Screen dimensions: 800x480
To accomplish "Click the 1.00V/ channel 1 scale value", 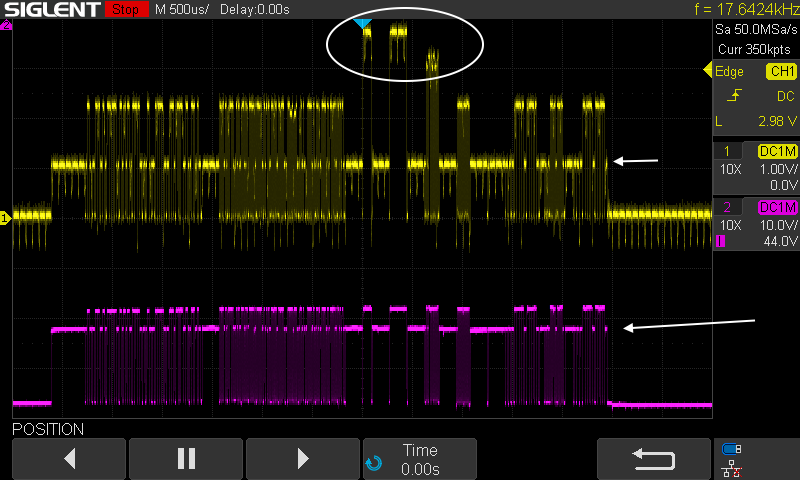I will click(778, 169).
